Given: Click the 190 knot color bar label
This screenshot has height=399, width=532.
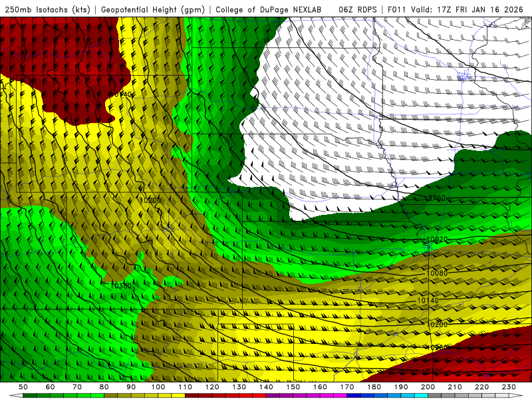Looking at the screenshot, I should [x=401, y=387].
